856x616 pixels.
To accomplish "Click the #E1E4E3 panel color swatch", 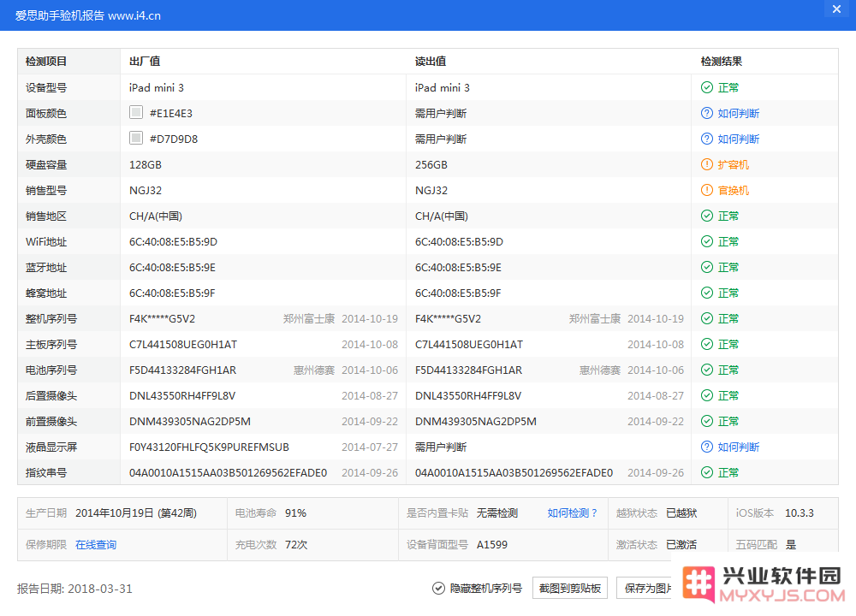I will pos(136,112).
